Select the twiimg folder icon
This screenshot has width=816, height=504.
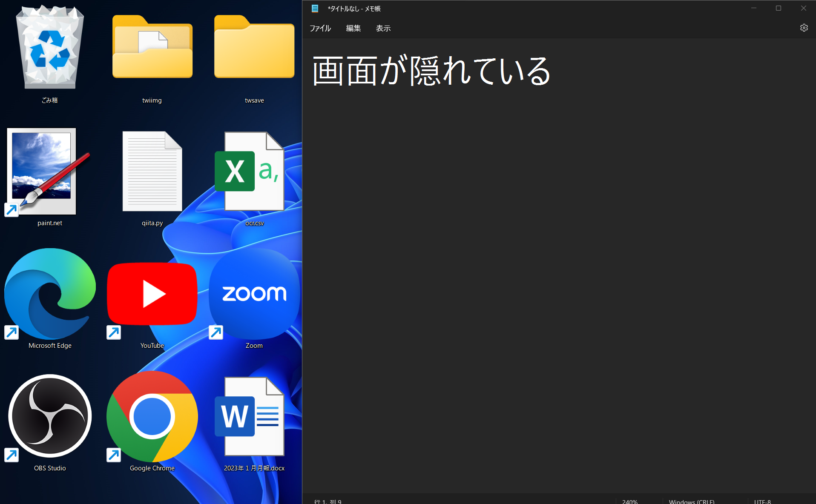152,47
